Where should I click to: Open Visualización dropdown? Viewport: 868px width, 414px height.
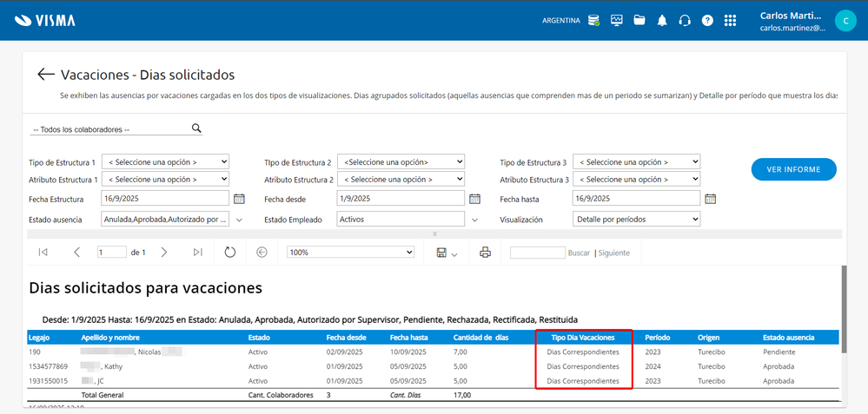click(637, 219)
